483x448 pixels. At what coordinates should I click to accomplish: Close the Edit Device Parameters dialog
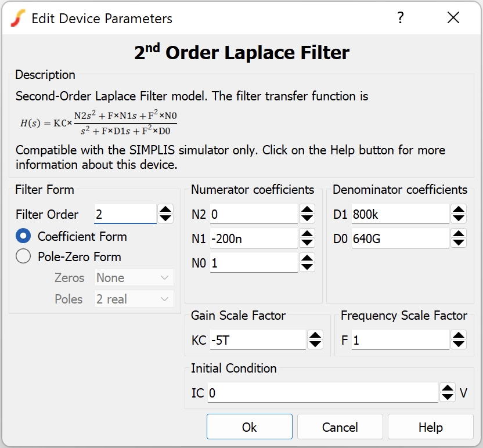pyautogui.click(x=453, y=17)
